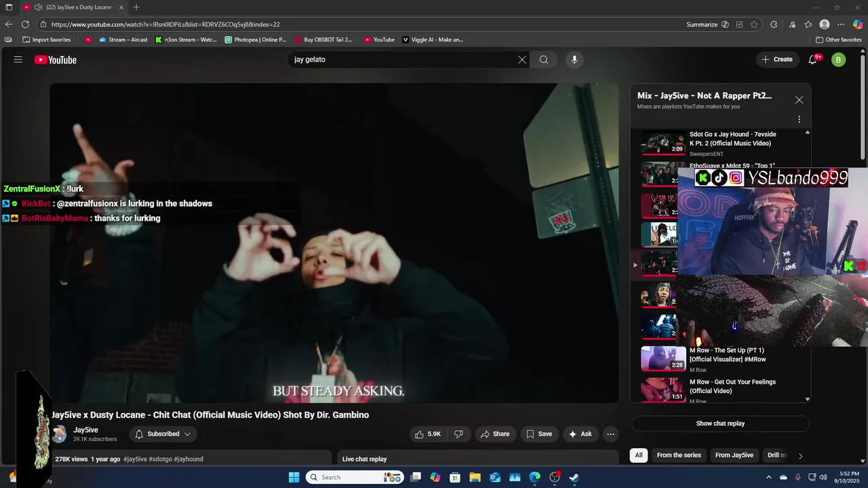Open n3on Stream bookmark
The width and height of the screenshot is (868, 488).
point(186,39)
